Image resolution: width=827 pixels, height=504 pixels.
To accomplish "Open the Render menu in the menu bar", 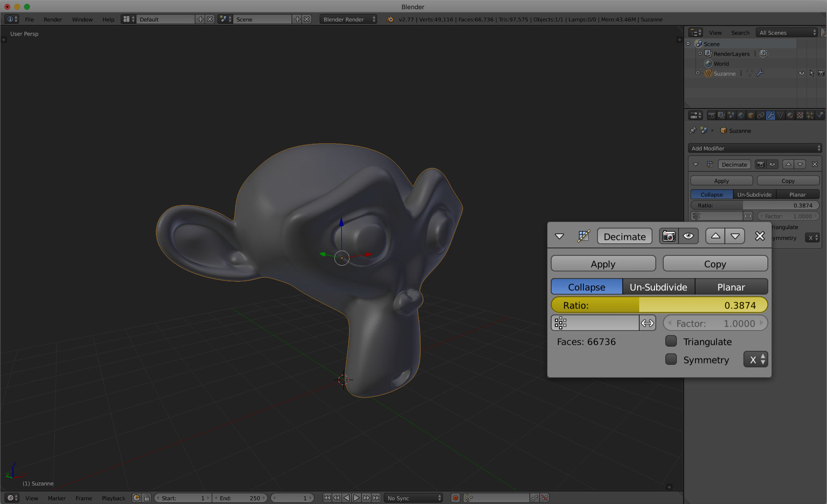I will pyautogui.click(x=53, y=19).
